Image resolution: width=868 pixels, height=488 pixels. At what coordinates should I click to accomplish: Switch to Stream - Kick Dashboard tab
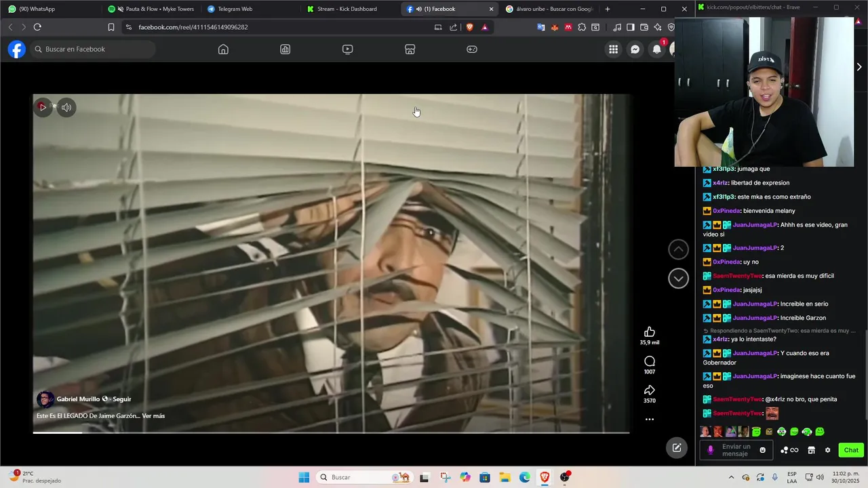click(x=350, y=9)
